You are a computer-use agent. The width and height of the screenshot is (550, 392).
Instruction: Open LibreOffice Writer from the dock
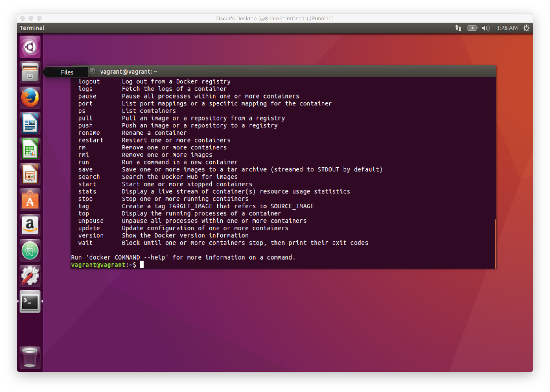point(30,123)
